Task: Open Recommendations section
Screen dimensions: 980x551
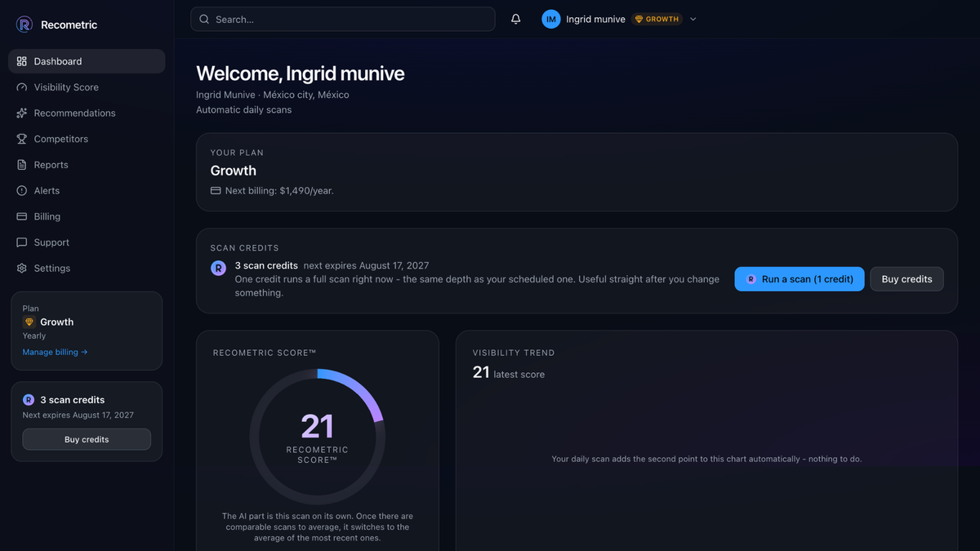Action: pos(87,113)
